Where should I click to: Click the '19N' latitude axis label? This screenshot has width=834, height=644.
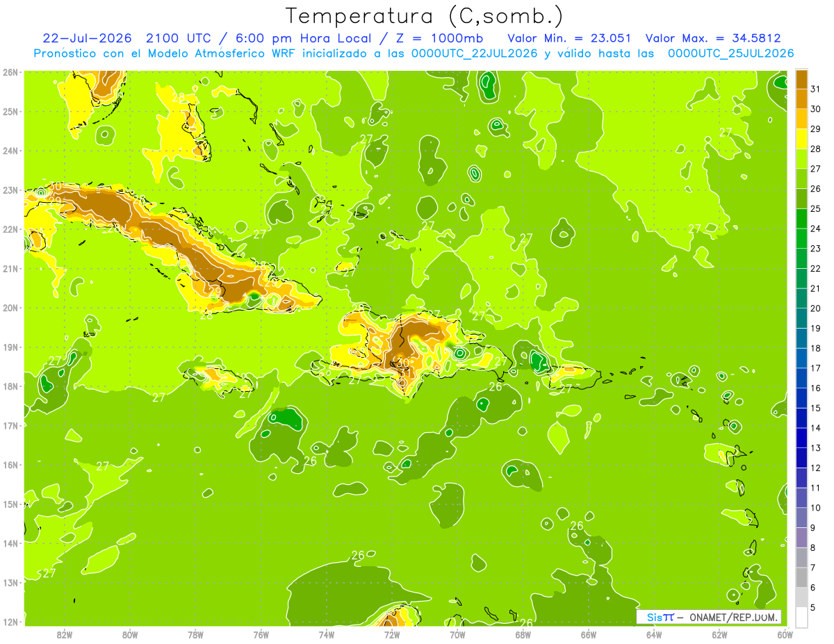pos(10,347)
